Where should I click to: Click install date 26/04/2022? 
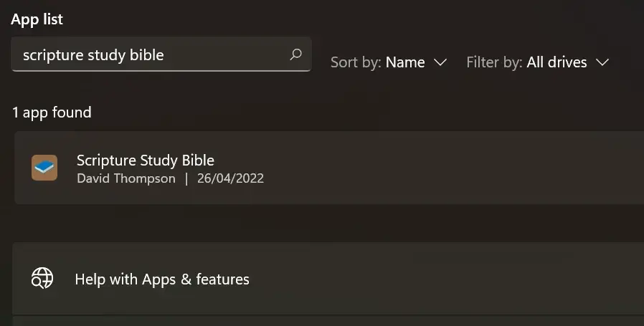[230, 178]
